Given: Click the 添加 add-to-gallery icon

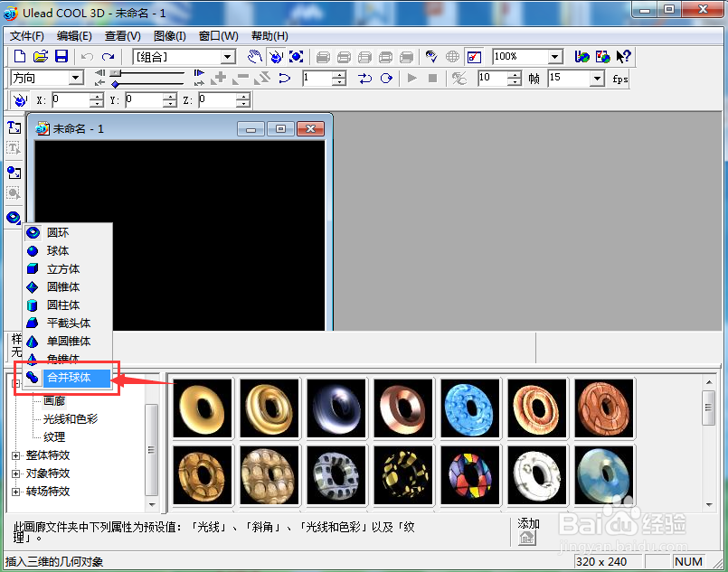Looking at the screenshot, I should pos(527,539).
